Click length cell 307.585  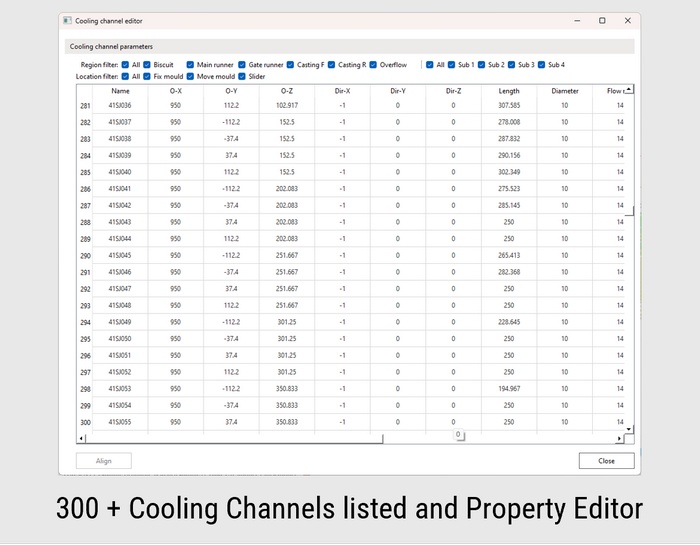coord(509,105)
